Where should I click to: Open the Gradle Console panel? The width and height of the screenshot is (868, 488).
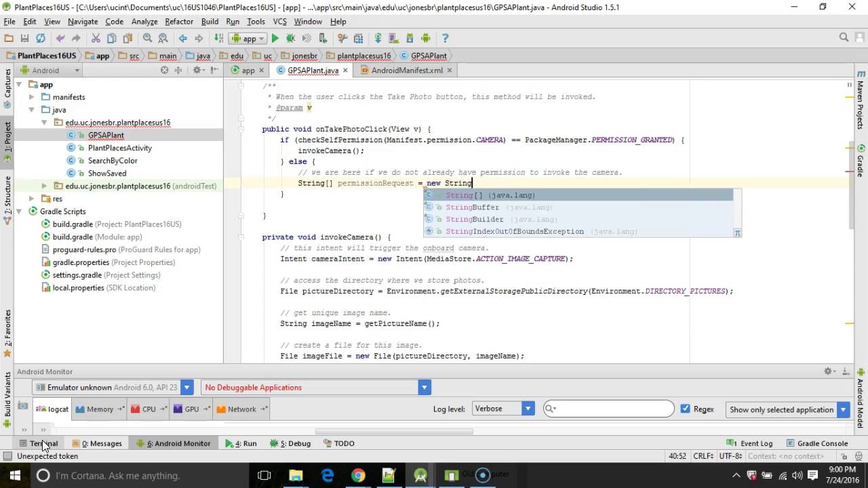[817, 443]
